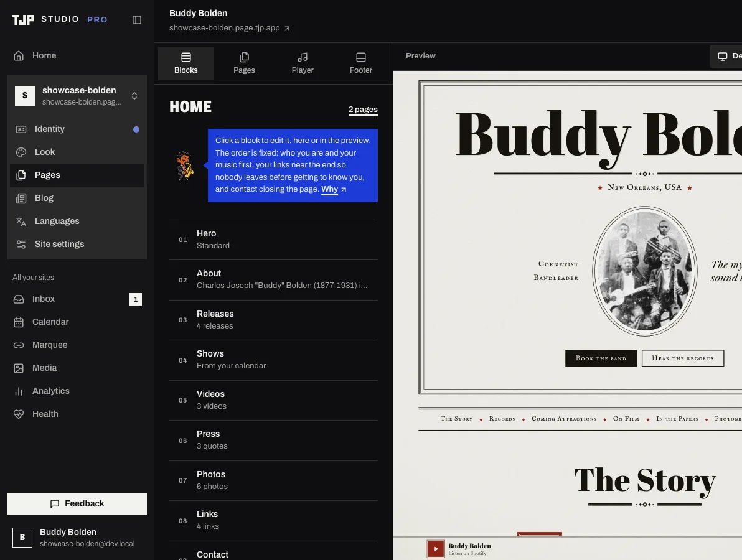Click In the Papers nav link in preview
This screenshot has width=742, height=560.
pos(677,419)
